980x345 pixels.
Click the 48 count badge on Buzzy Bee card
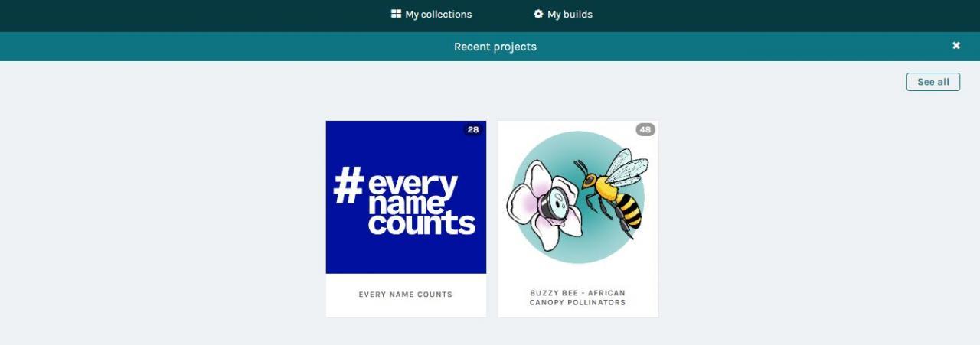(645, 129)
